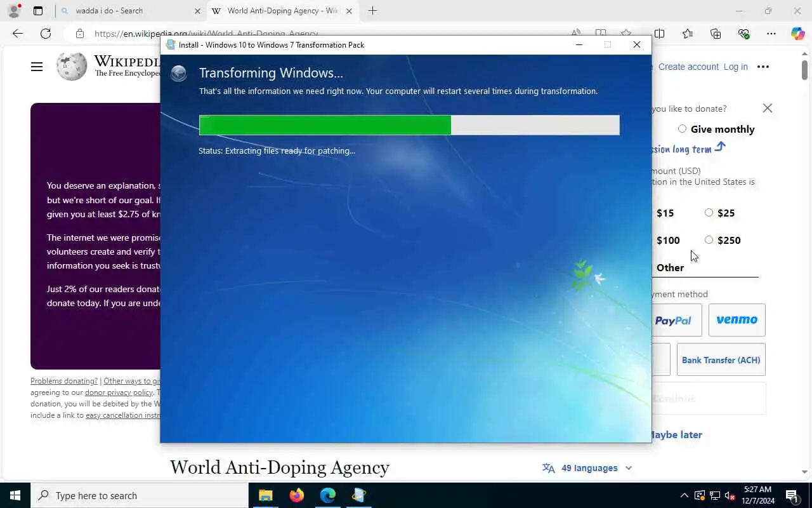The height and width of the screenshot is (508, 812).
Task: Choose Venmo as payment method
Action: (x=737, y=320)
